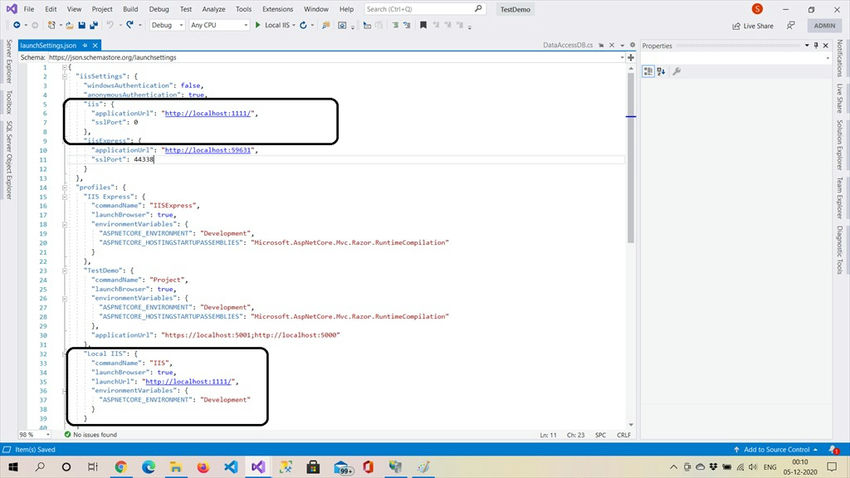Start debugging with Local IIS play button
The width and height of the screenshot is (850, 478).
click(259, 24)
